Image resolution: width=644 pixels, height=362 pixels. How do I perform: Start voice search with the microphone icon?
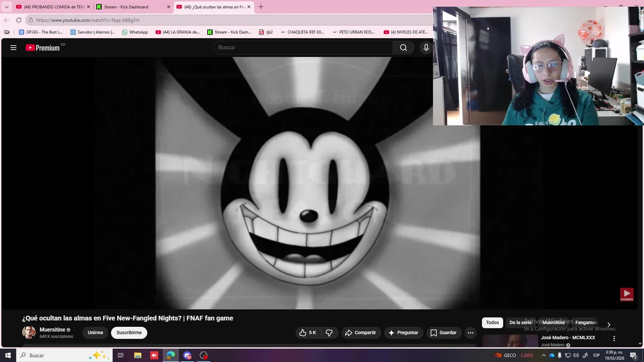tap(426, 48)
